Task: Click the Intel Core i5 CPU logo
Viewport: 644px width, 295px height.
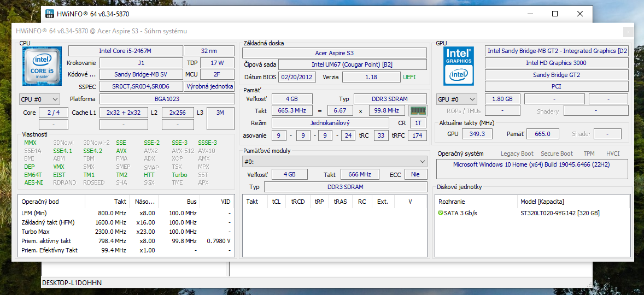Action: 42,66
